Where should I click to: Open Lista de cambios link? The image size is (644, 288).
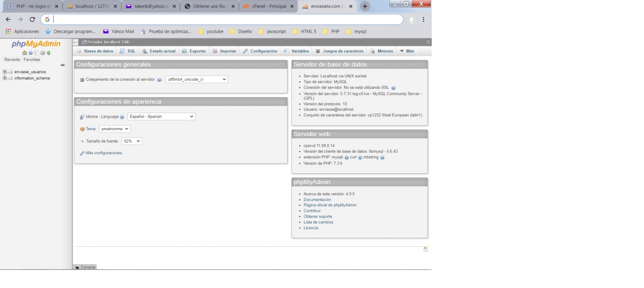319,222
